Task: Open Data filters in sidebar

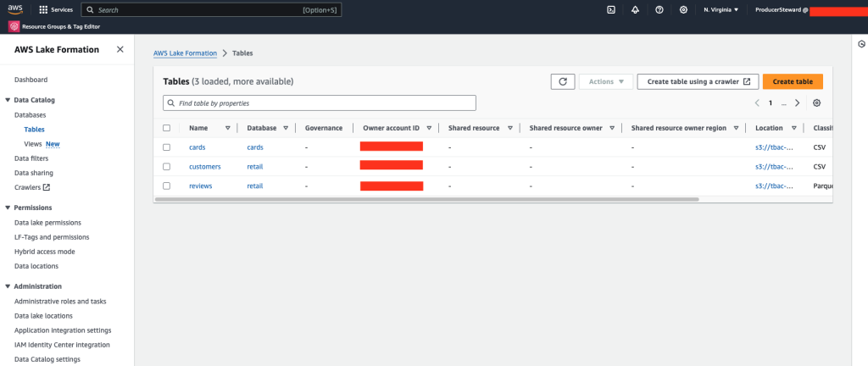Action: click(x=30, y=158)
